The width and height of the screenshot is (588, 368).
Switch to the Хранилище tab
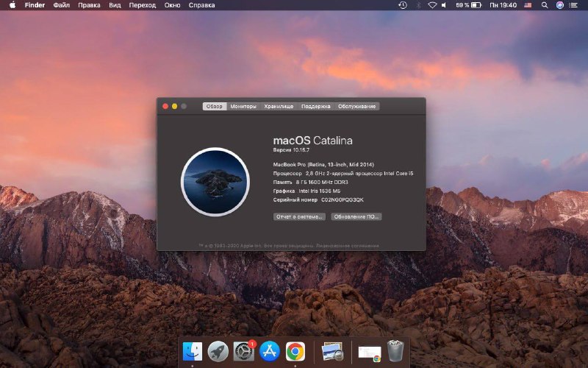click(x=279, y=106)
